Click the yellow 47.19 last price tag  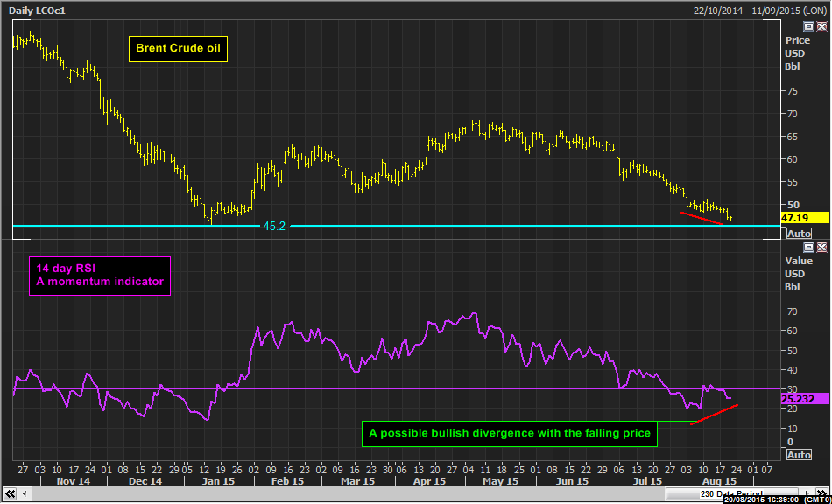point(804,217)
